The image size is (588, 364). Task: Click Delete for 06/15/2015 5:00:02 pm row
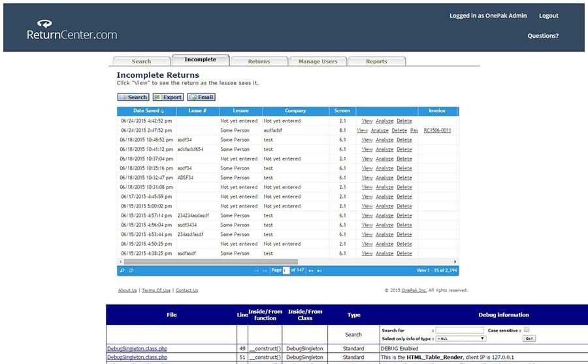click(x=404, y=206)
